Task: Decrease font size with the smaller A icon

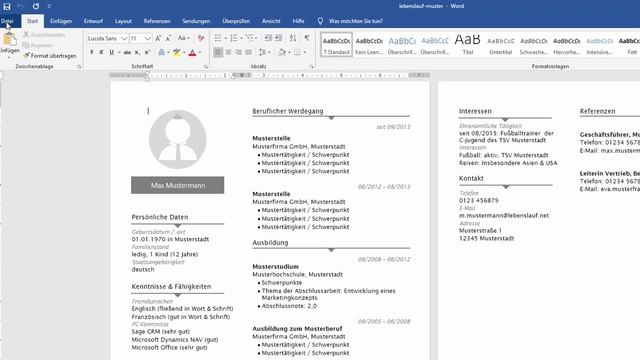Action: [x=169, y=38]
